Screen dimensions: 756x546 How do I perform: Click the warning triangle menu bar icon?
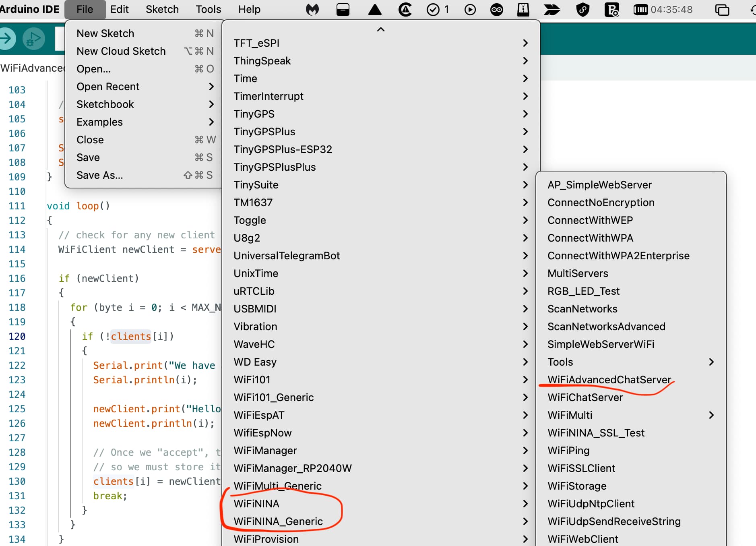(x=375, y=9)
